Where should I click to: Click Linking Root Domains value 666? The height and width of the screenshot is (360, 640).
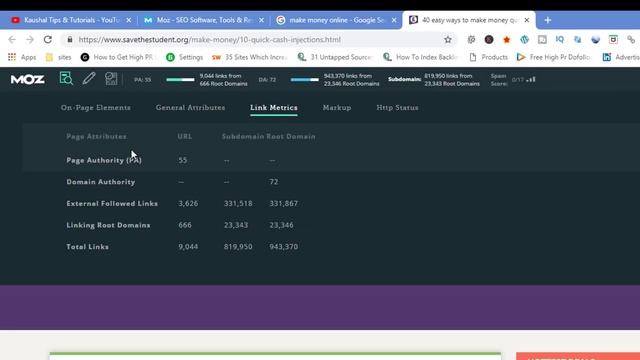pyautogui.click(x=185, y=225)
